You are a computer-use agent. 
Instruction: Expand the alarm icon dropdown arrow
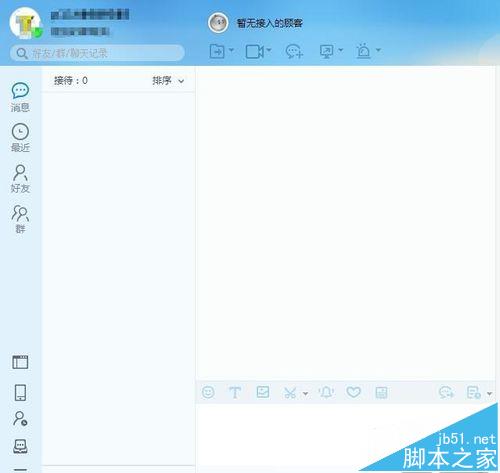coord(378,50)
